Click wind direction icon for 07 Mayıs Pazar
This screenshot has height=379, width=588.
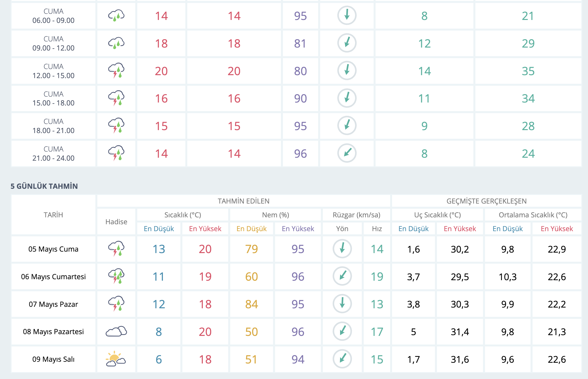click(x=342, y=304)
